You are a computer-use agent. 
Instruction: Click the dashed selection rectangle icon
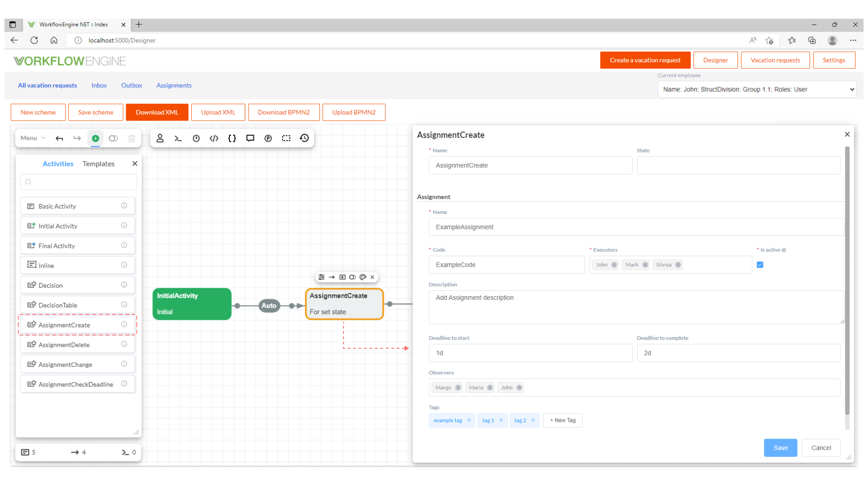tap(286, 139)
